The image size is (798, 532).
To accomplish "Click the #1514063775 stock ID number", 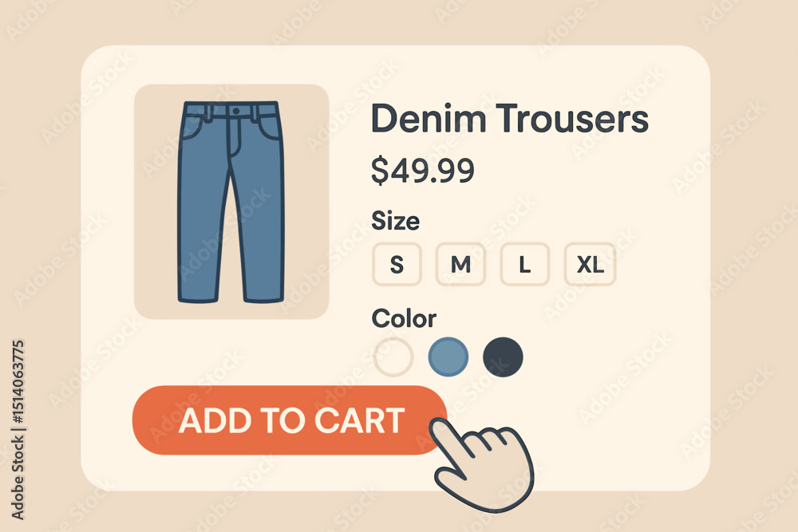I will click(x=18, y=381).
